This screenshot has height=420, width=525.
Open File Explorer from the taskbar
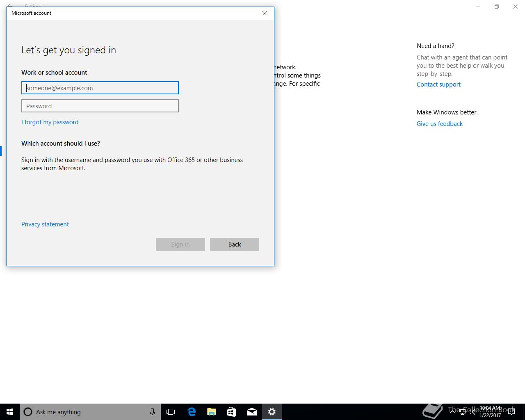211,412
